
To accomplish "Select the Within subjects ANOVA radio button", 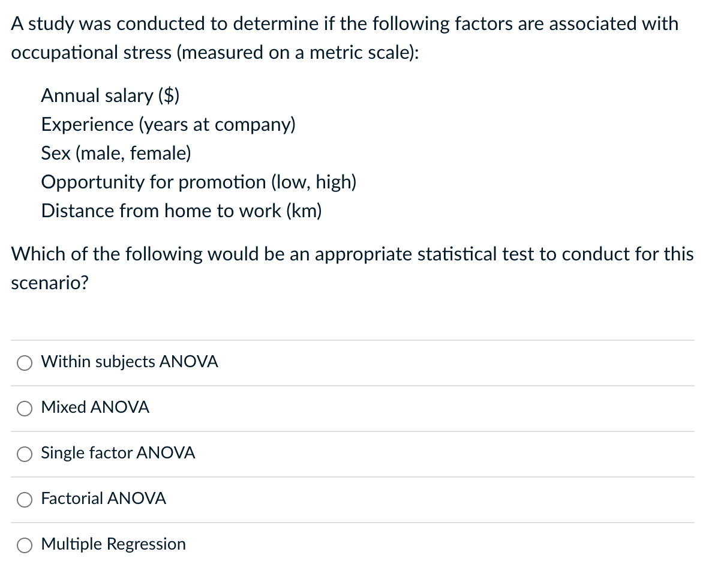I will coord(25,362).
